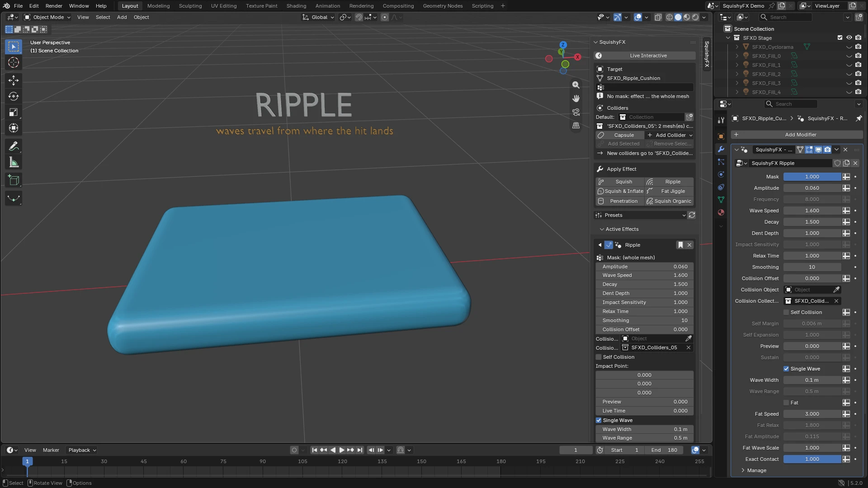
Task: Select the Measure tool
Action: (14, 163)
